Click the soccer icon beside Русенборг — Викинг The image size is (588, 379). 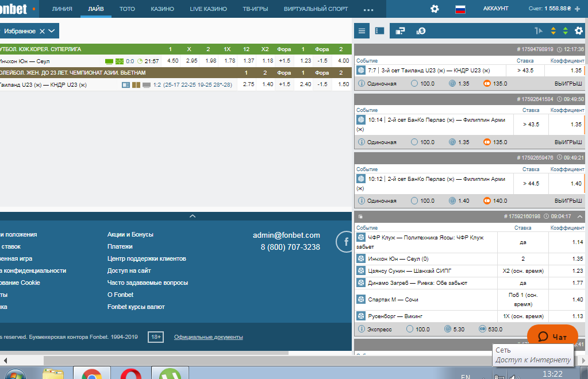(x=361, y=316)
